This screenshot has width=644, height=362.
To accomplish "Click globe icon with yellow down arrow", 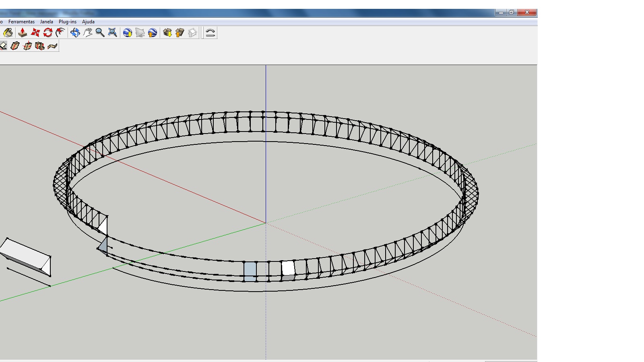I will click(x=128, y=33).
